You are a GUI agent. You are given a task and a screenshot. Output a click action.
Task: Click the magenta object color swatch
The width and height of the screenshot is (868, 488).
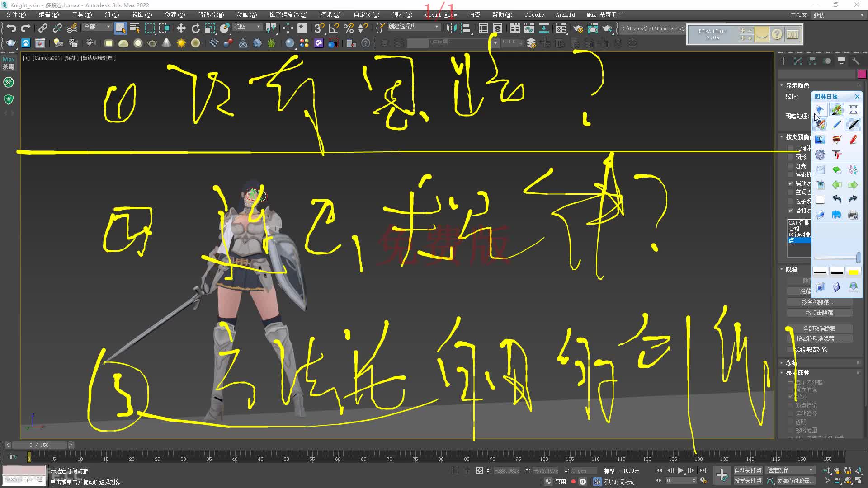862,74
